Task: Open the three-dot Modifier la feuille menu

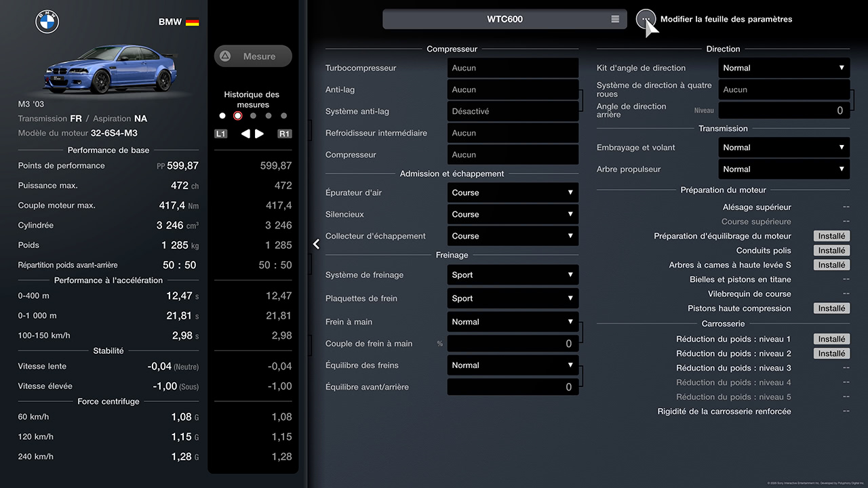Action: click(646, 19)
